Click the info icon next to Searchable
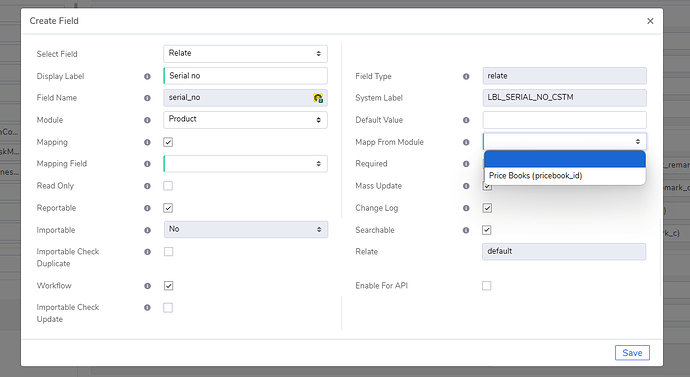This screenshot has width=690, height=377. click(x=466, y=230)
